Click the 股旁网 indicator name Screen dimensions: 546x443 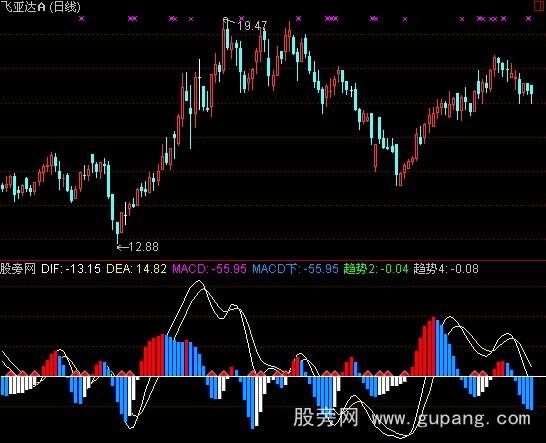(x=18, y=269)
